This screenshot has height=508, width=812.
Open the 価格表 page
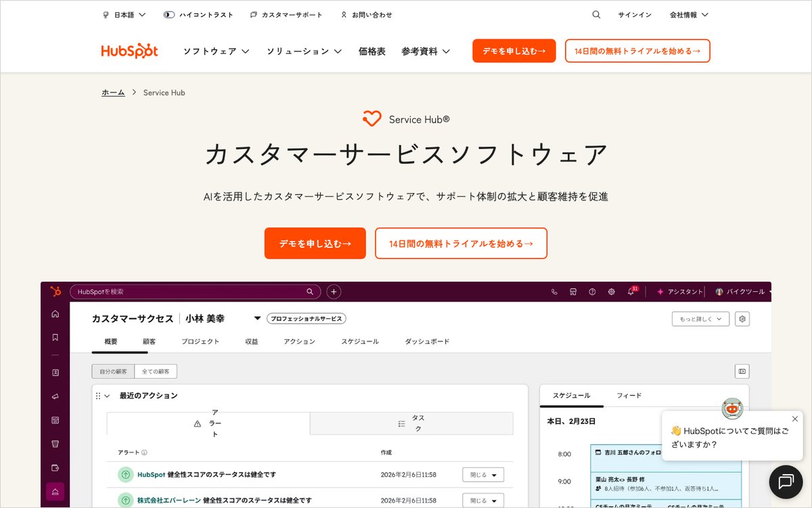click(x=371, y=51)
